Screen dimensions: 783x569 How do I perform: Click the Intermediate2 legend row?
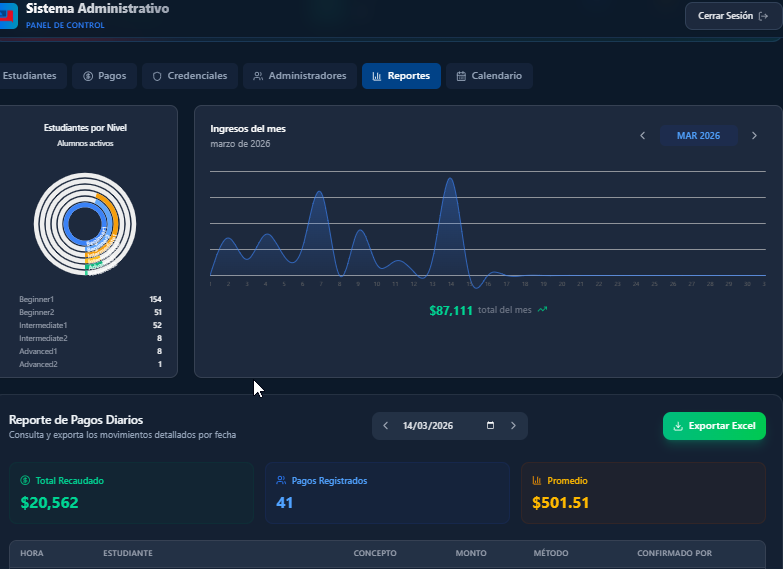point(90,338)
